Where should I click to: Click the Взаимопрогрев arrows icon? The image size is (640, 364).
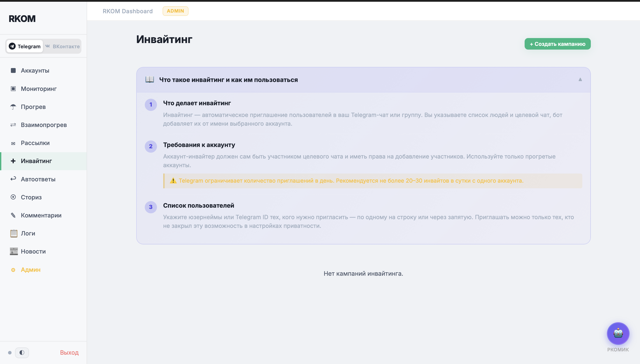pyautogui.click(x=13, y=125)
